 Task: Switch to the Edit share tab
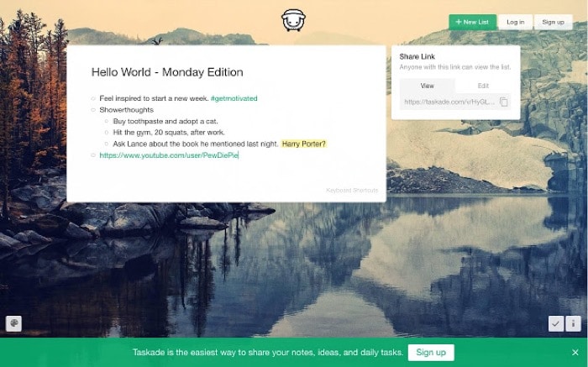(483, 86)
